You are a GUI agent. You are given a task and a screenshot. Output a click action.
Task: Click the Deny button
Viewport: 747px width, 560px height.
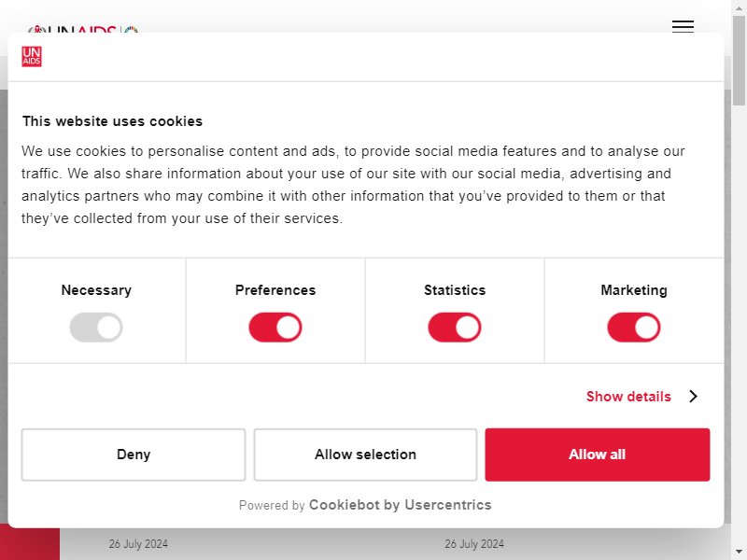(134, 455)
